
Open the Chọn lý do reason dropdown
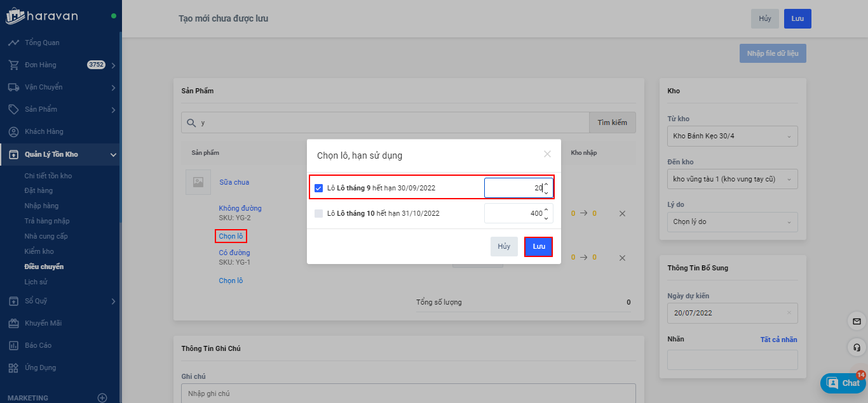732,221
